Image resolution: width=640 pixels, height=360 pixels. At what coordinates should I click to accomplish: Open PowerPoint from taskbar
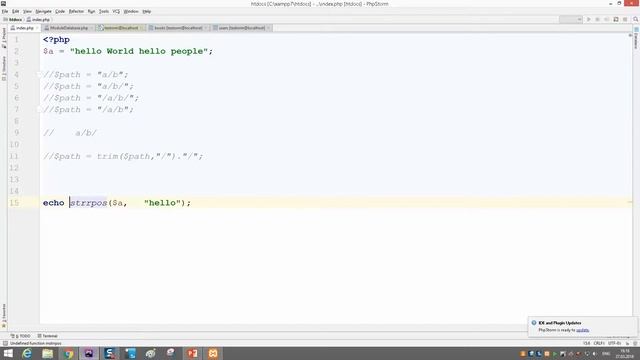(x=192, y=353)
